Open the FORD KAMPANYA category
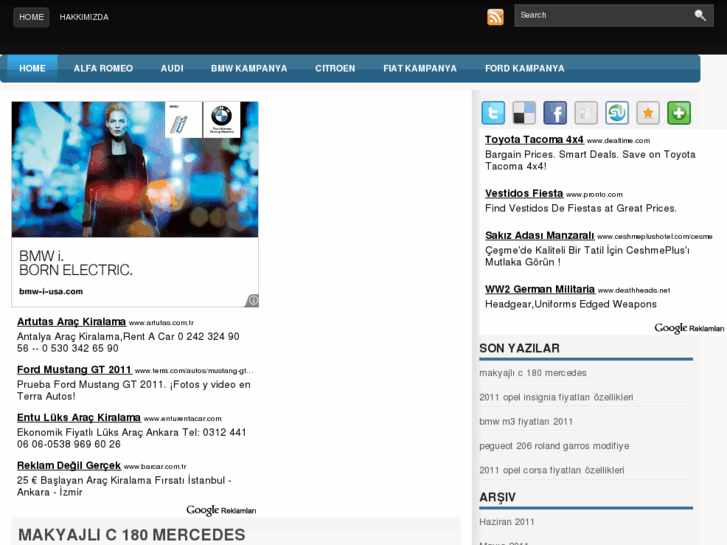 (525, 68)
